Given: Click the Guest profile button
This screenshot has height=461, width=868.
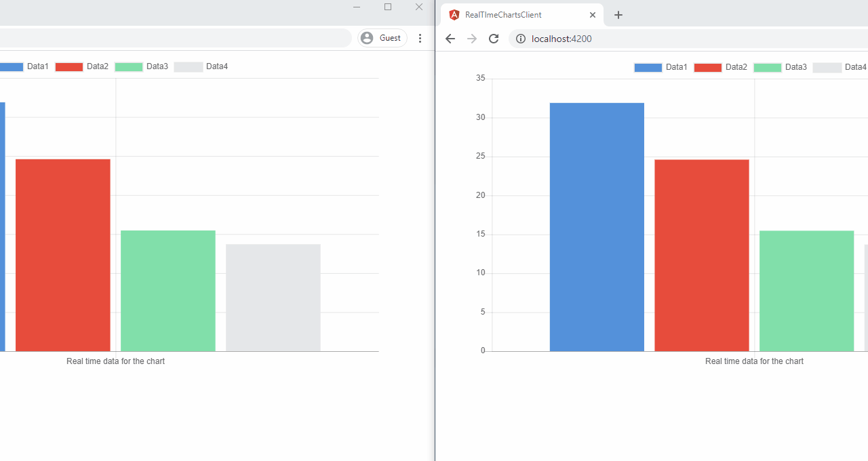Looking at the screenshot, I should [x=382, y=38].
